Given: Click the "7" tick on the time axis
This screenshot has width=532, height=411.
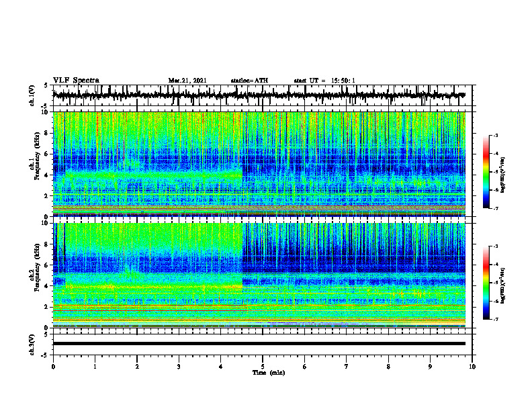Looking at the screenshot, I should pyautogui.click(x=347, y=367).
